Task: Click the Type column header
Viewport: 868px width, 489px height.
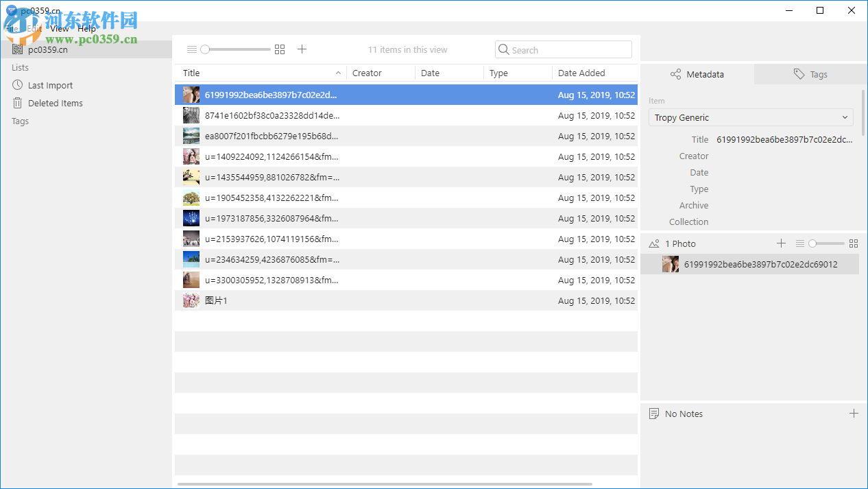Action: pos(518,73)
